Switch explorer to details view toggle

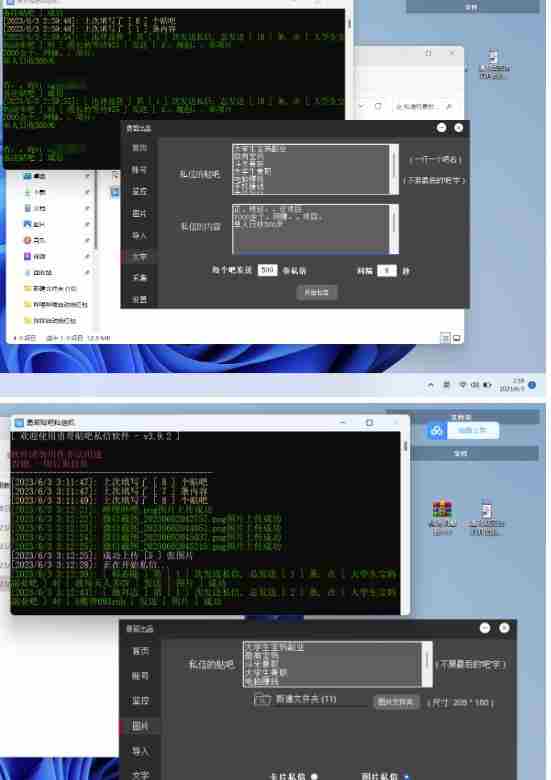click(445, 338)
